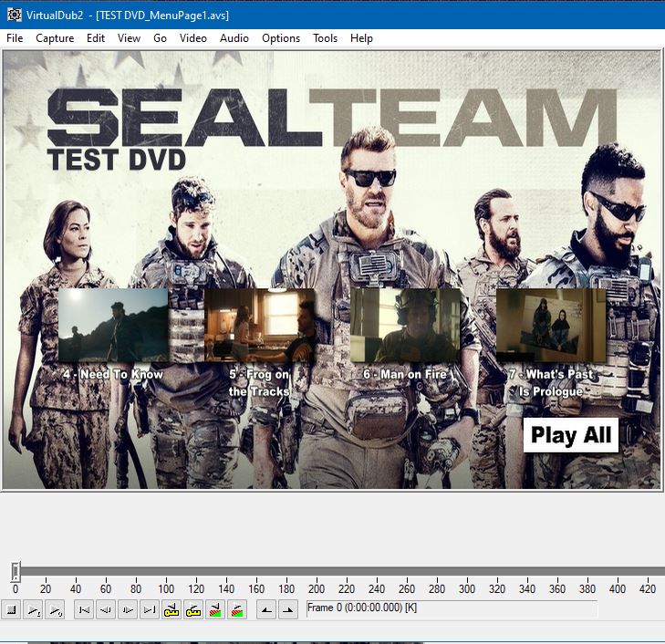
Task: Open the Edit menu
Action: point(96,38)
